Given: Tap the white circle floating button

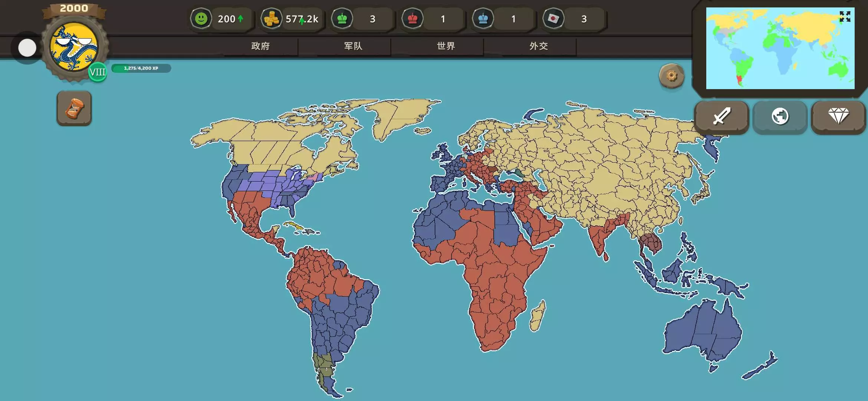Looking at the screenshot, I should 27,48.
